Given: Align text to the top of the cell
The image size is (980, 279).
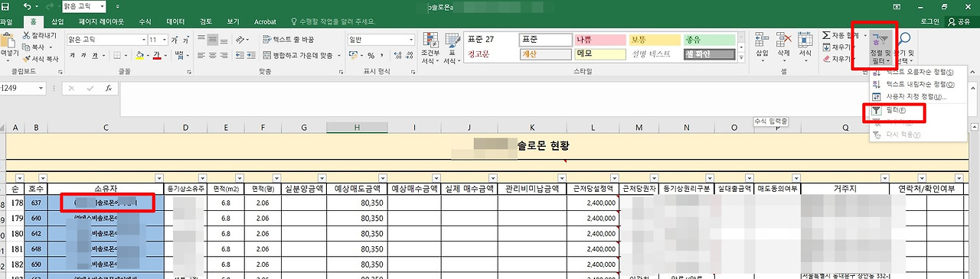Looking at the screenshot, I should pyautogui.click(x=202, y=38).
